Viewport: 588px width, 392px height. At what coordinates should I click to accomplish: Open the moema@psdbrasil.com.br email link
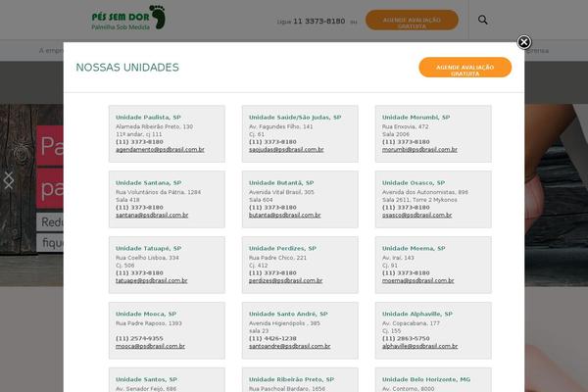tap(418, 280)
